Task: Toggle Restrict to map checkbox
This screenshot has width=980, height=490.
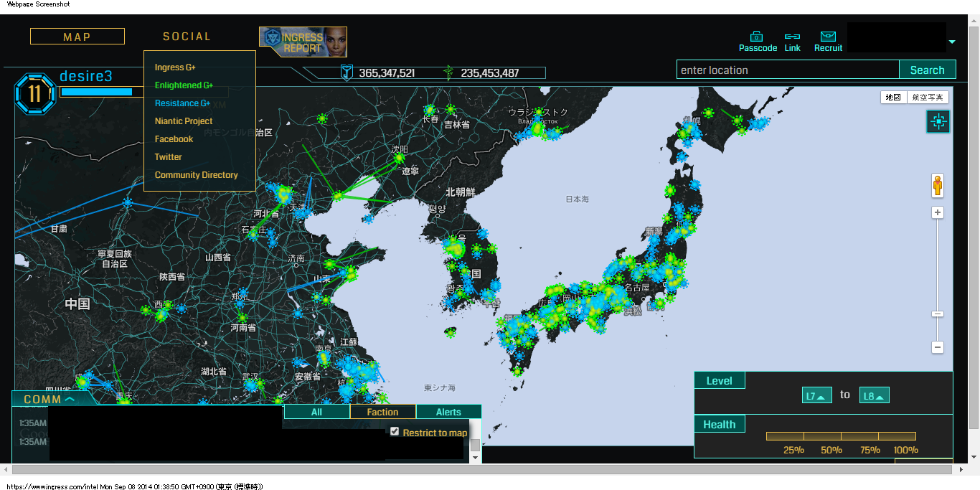Action: coord(395,431)
